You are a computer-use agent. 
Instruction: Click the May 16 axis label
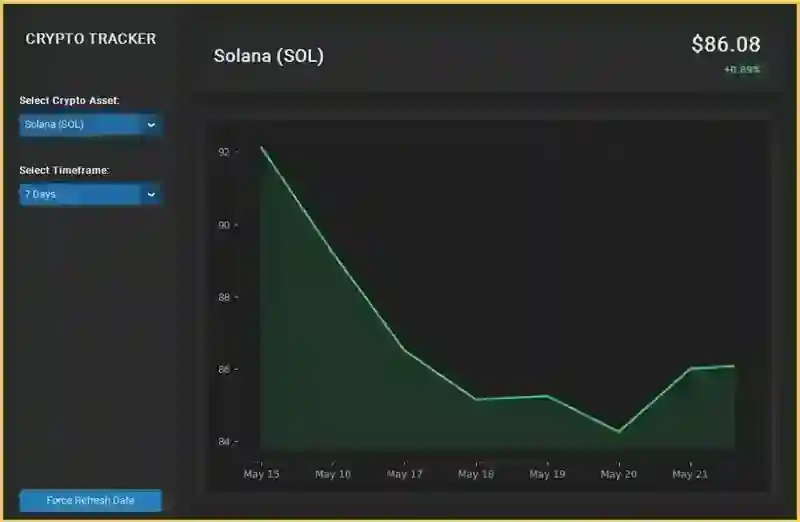(x=333, y=474)
